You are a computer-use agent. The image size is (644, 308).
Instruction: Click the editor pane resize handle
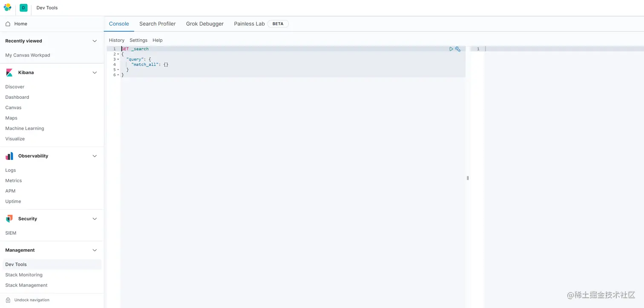(468, 178)
